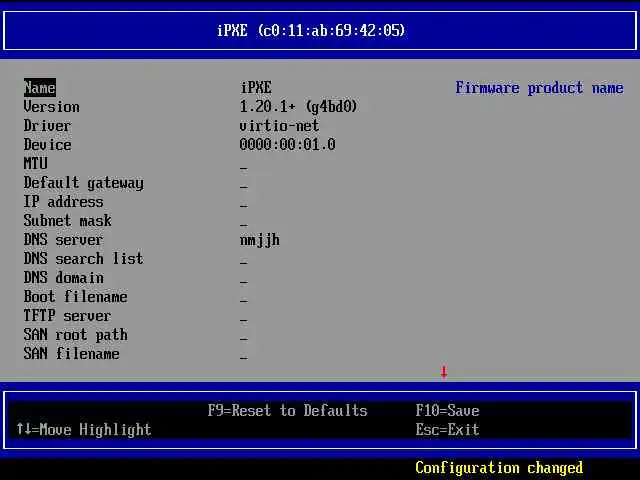
Task: Select the IP address setting
Action: pos(63,202)
